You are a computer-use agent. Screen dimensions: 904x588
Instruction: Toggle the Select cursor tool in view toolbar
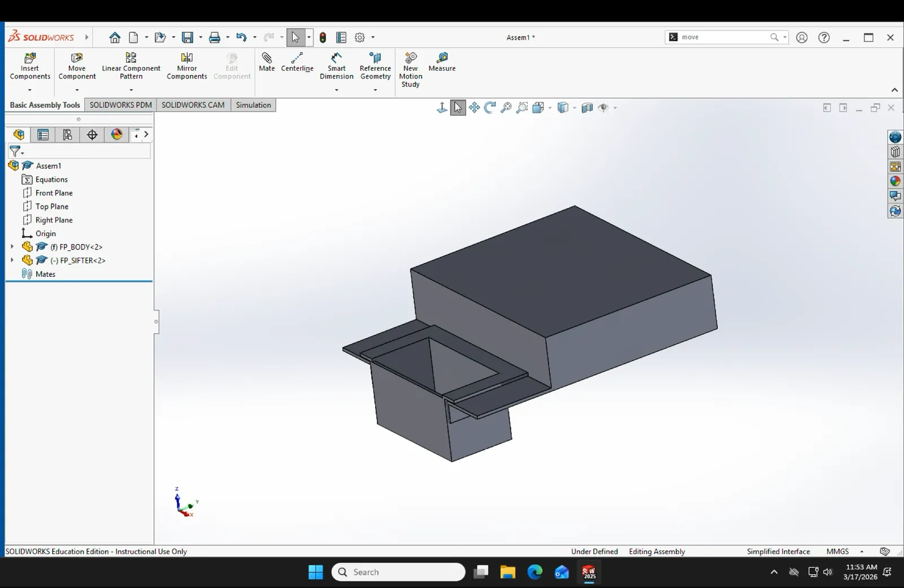tap(458, 107)
